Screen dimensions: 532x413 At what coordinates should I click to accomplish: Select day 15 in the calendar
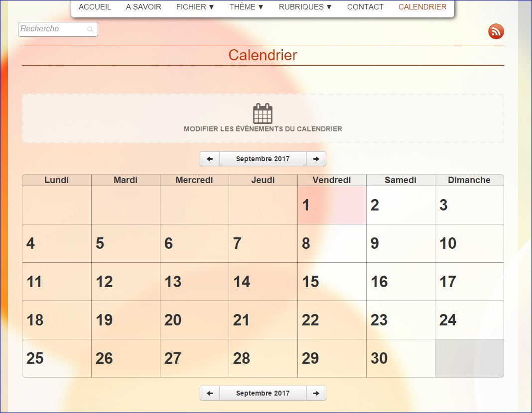pos(332,282)
